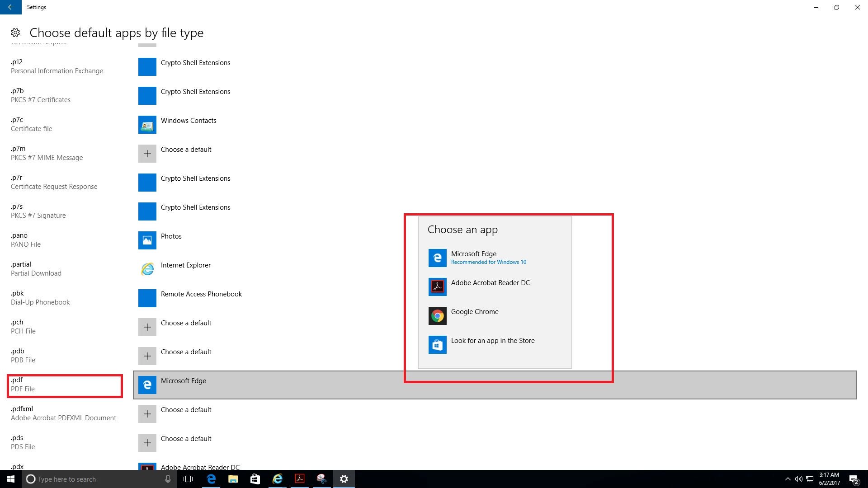
Task: Choose a default for .pdfxml
Action: tap(186, 410)
